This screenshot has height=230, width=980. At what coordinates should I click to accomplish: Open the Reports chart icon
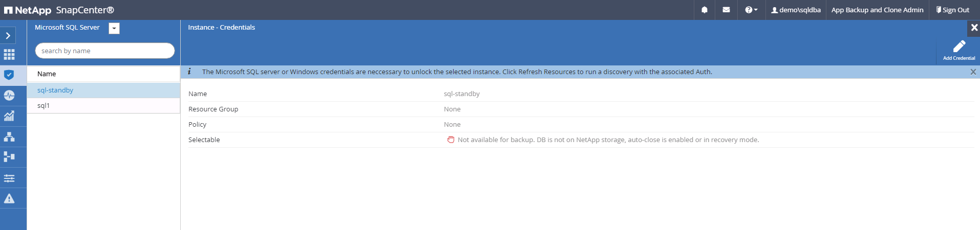(9, 116)
